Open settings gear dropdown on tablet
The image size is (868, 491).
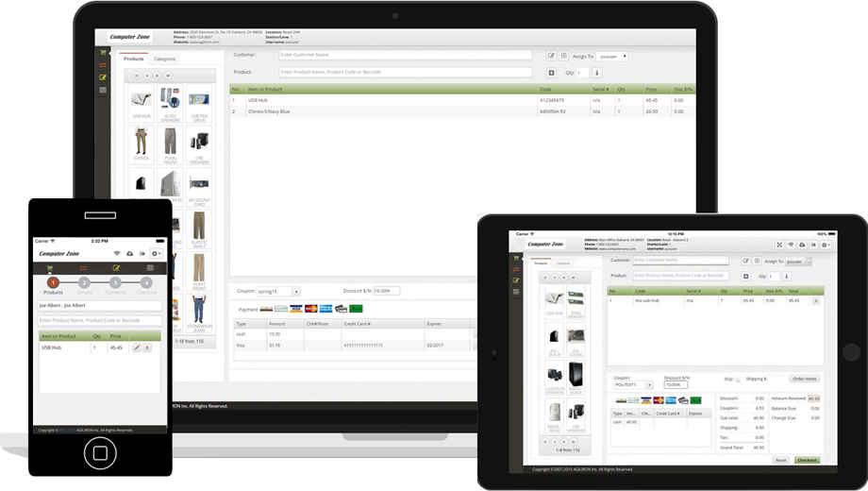coord(826,245)
